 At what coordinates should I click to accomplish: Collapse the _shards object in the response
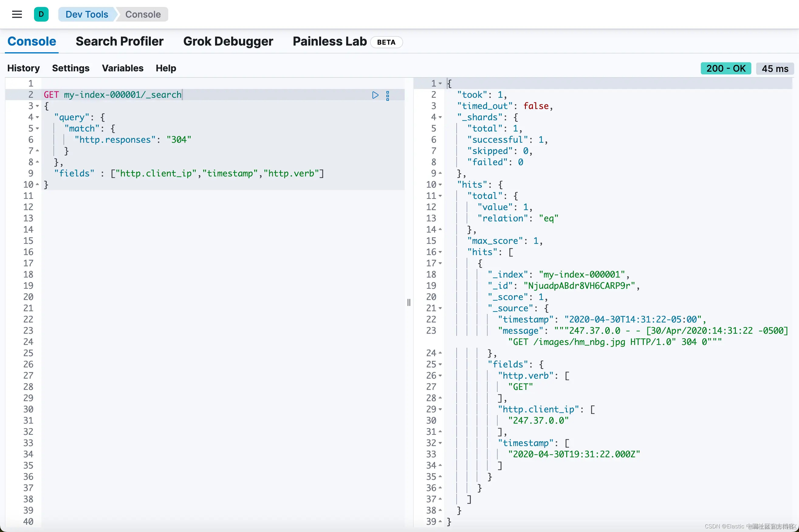(x=440, y=118)
